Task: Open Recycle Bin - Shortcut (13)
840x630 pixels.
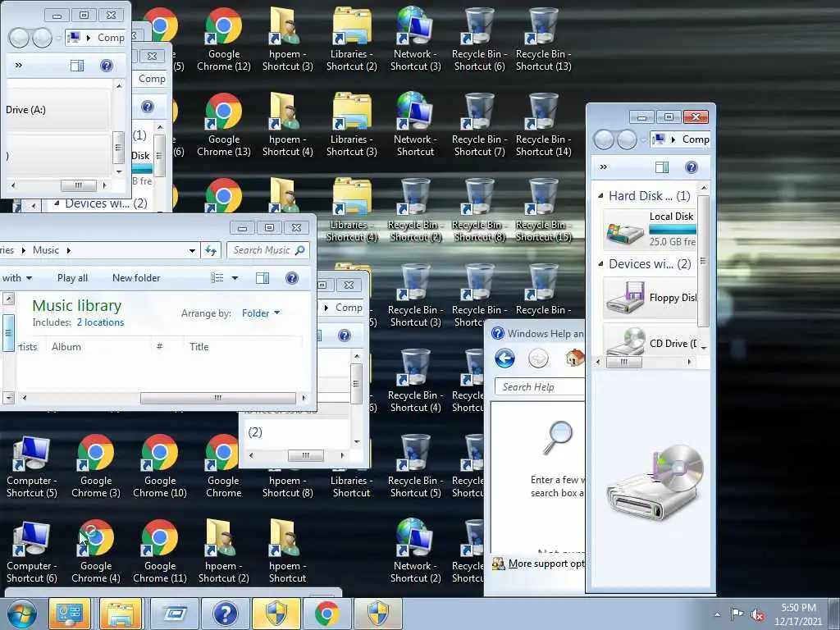Action: click(543, 39)
